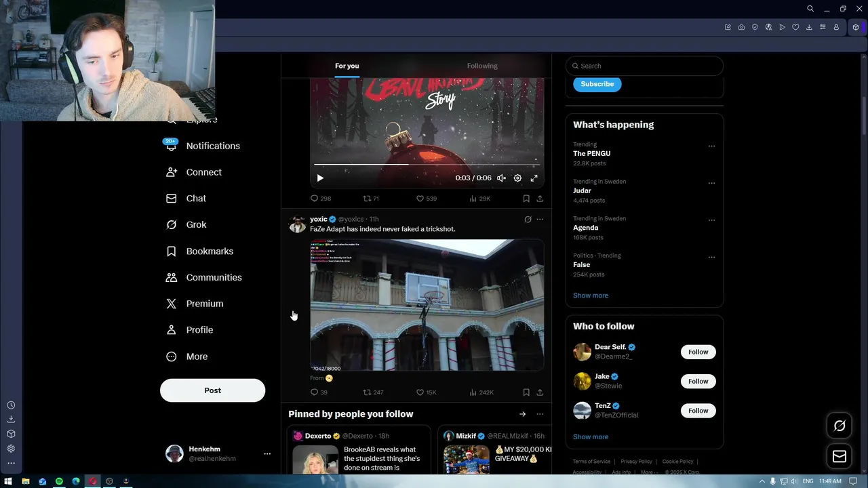
Task: Unmute the video with the speaker icon
Action: [501, 178]
